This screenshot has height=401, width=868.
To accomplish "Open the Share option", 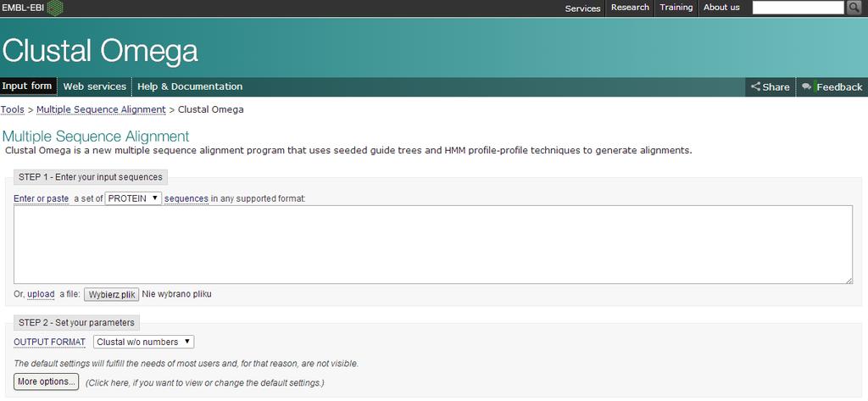I will 770,87.
